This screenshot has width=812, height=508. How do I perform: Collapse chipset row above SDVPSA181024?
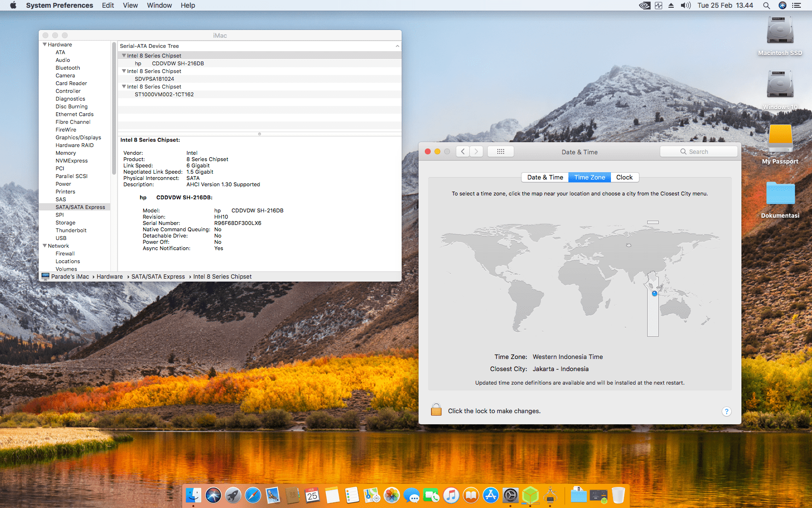coord(124,71)
